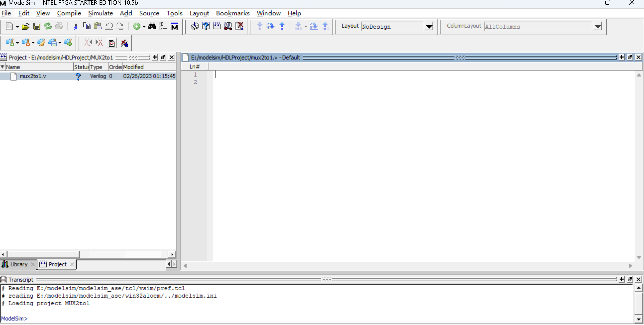Click the Go To Bookmark green-arrow icon
Image resolution: width=644 pixels, height=325 pixels.
click(x=68, y=43)
